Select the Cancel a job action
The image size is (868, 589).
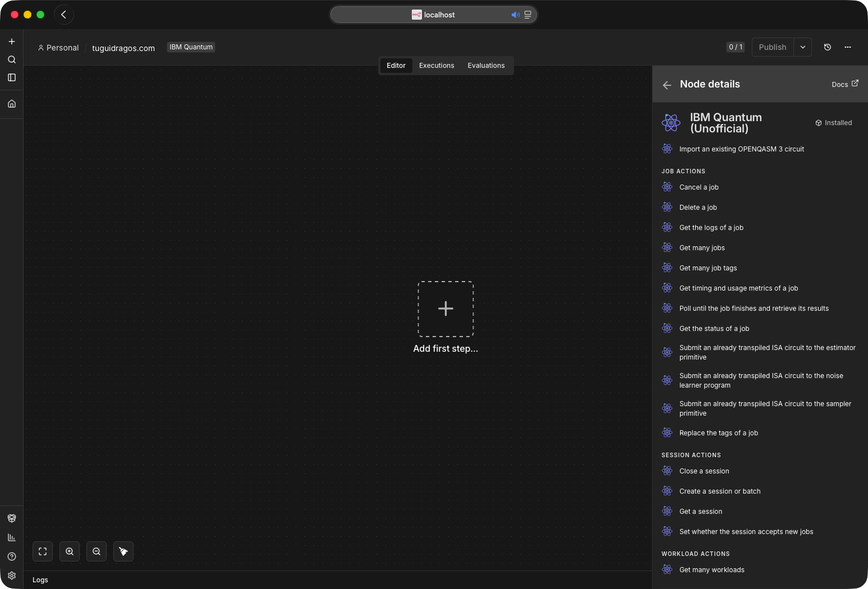(760, 187)
